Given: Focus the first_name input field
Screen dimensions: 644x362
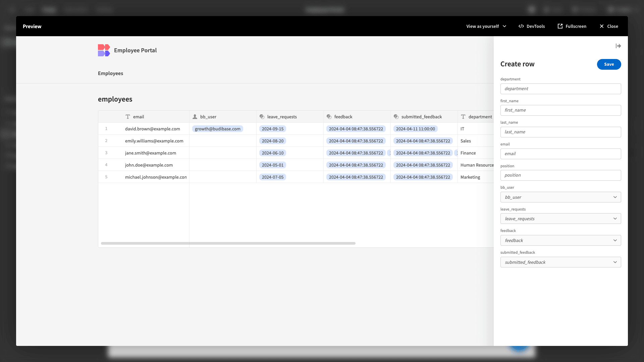Looking at the screenshot, I should click(x=560, y=110).
